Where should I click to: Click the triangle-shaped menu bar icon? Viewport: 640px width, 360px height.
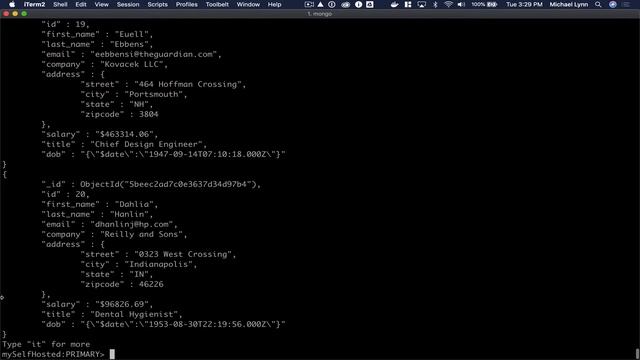320,4
